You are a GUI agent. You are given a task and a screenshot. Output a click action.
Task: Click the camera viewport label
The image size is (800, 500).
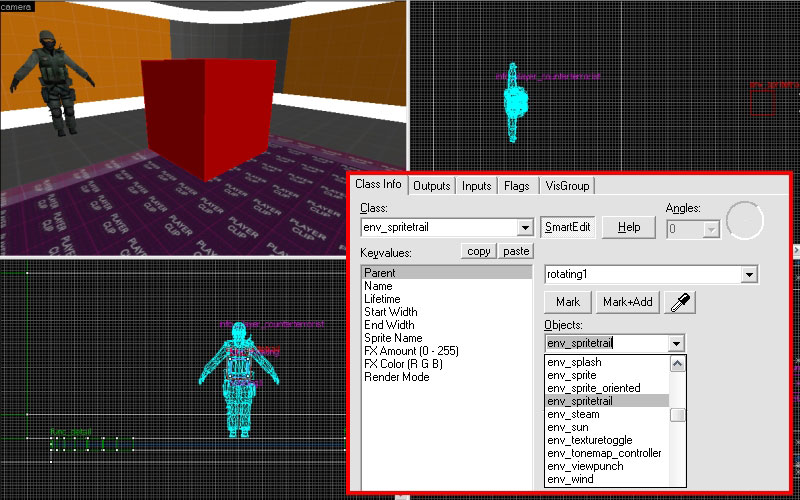17,7
